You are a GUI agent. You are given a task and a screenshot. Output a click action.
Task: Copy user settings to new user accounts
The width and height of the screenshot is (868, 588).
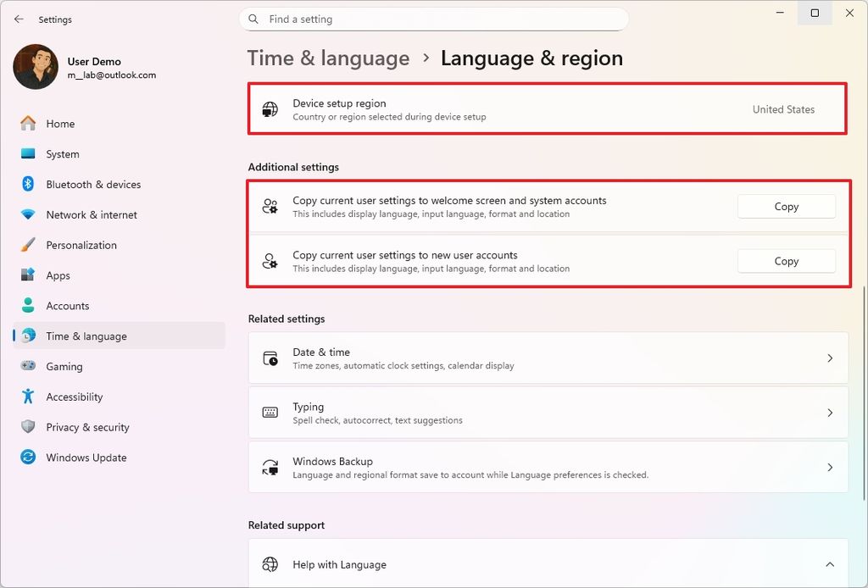pos(785,261)
